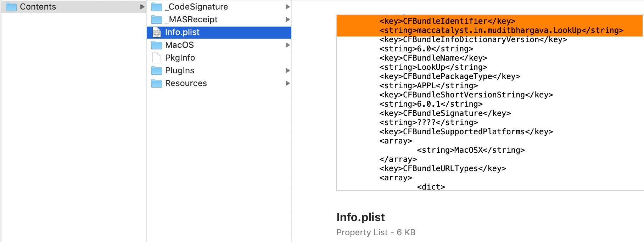Screen dimensions: 644x242
Task: Click the highlighted CFBundleIdentifier text block
Action: [x=489, y=26]
